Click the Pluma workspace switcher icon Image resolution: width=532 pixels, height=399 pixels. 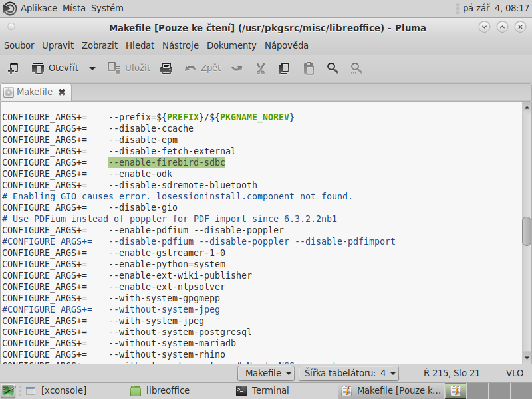click(456, 390)
